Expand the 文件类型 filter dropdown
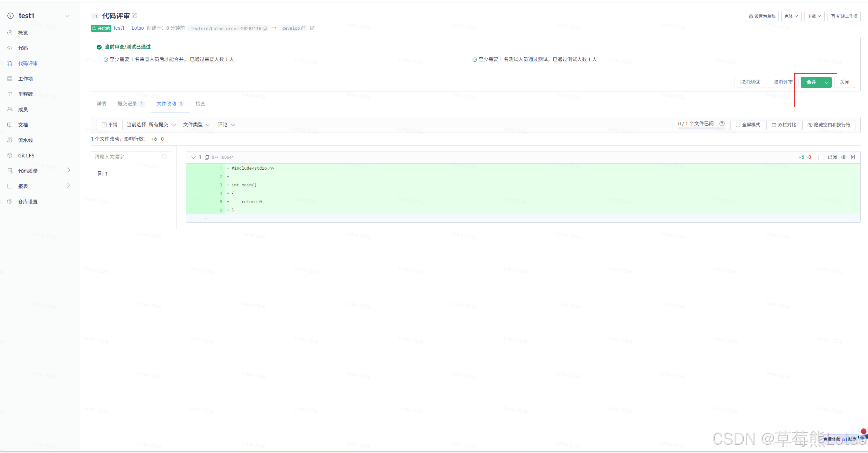The image size is (868, 453). point(197,125)
